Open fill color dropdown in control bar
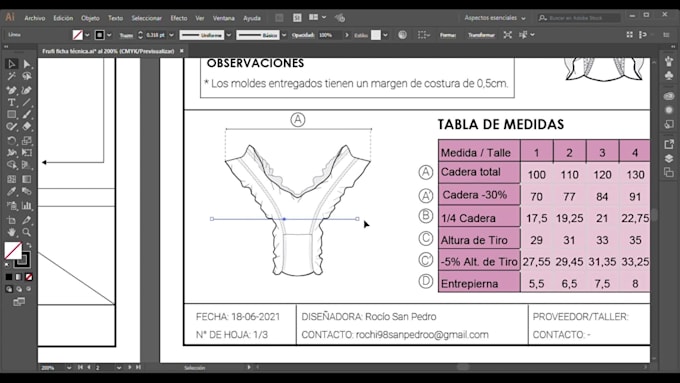 point(87,35)
